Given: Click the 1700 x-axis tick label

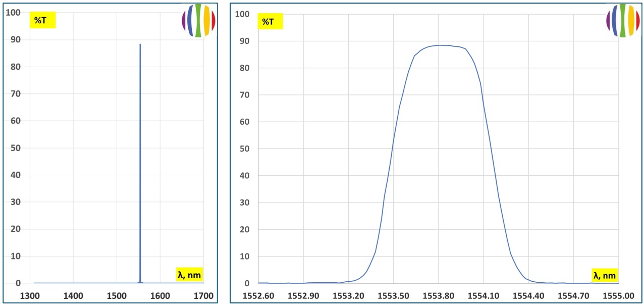Looking at the screenshot, I should (203, 295).
